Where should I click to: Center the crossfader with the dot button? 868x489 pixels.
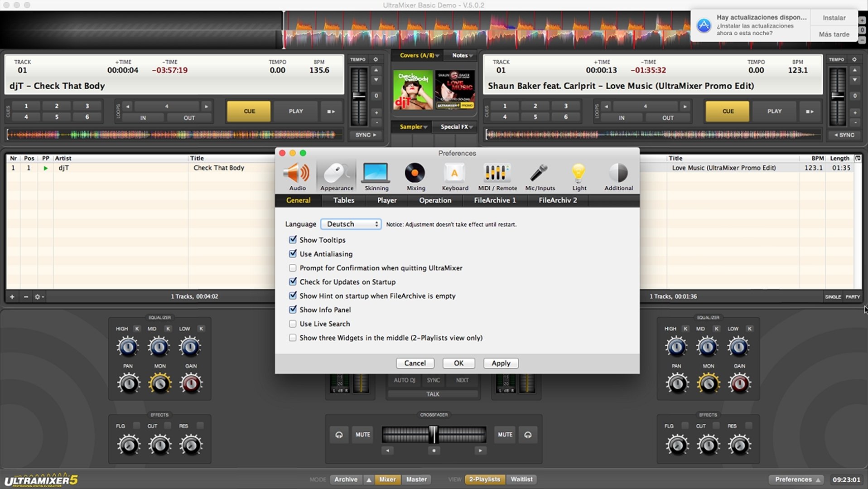tap(434, 450)
